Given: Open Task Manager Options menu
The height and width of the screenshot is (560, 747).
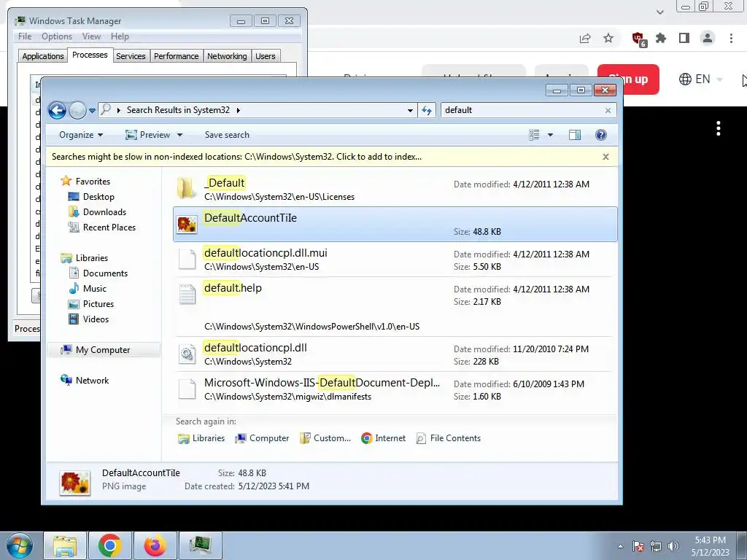Looking at the screenshot, I should (57, 36).
